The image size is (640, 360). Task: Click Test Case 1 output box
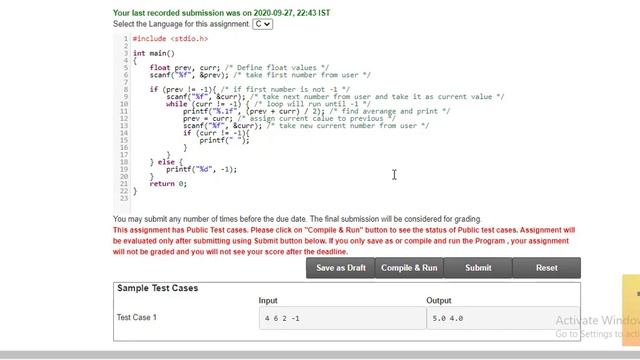click(502, 318)
